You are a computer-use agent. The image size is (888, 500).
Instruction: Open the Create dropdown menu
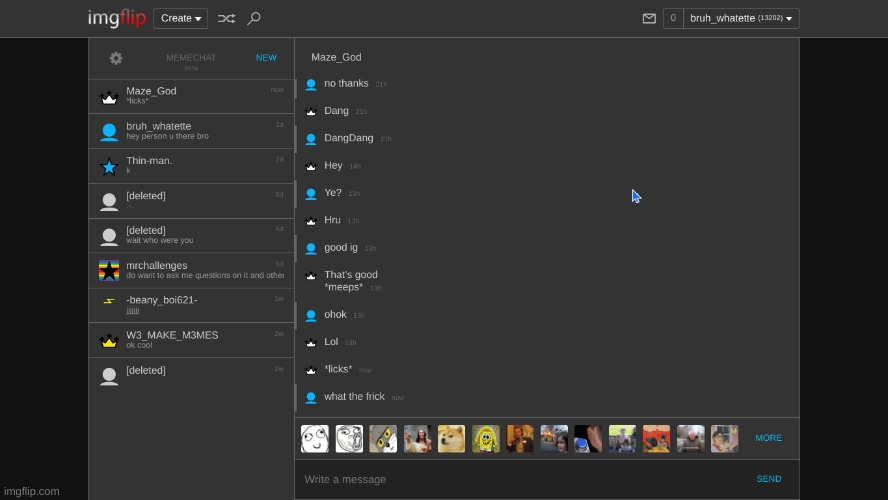point(181,18)
